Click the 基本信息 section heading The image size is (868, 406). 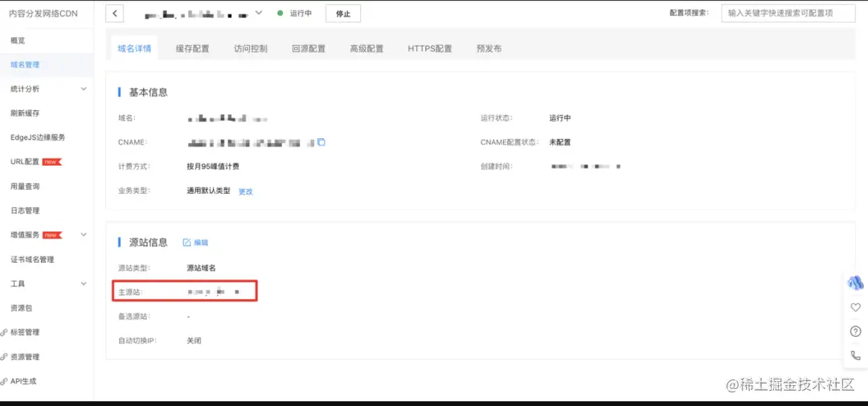pos(149,92)
